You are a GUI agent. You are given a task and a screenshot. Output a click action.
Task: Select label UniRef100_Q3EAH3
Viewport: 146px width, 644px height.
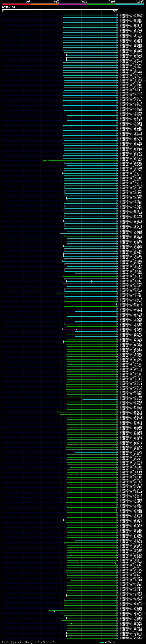(131, 239)
